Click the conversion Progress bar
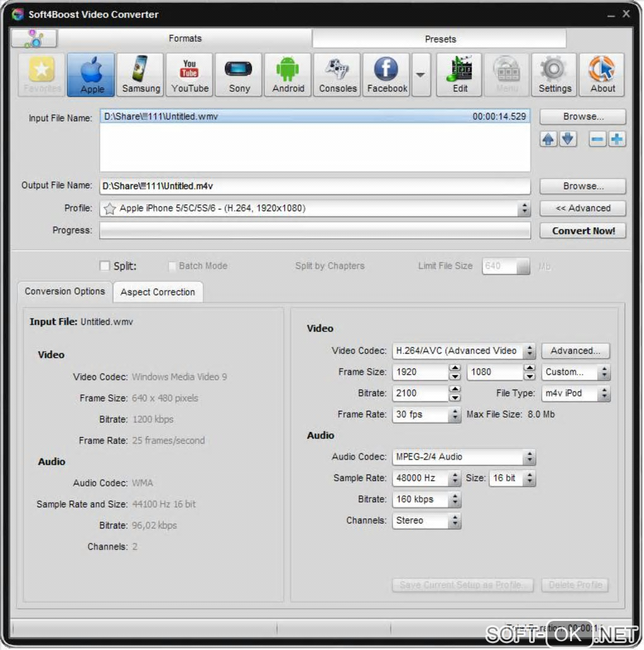 click(315, 231)
